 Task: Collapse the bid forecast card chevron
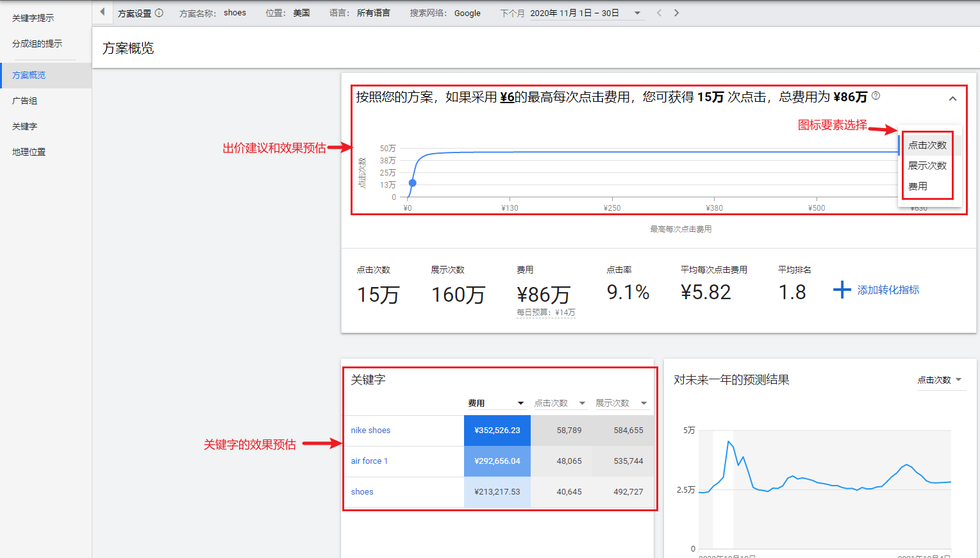(952, 99)
